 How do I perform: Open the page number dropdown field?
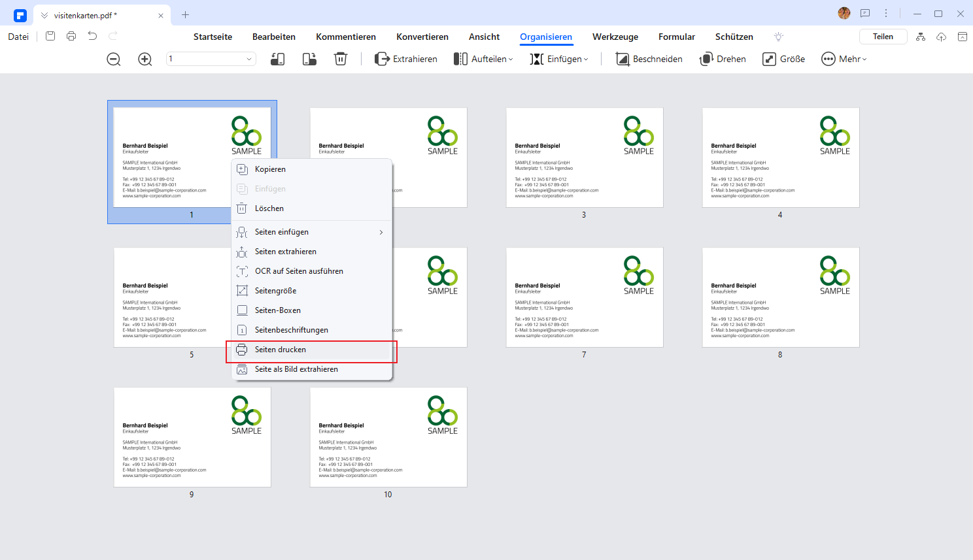[x=211, y=59]
